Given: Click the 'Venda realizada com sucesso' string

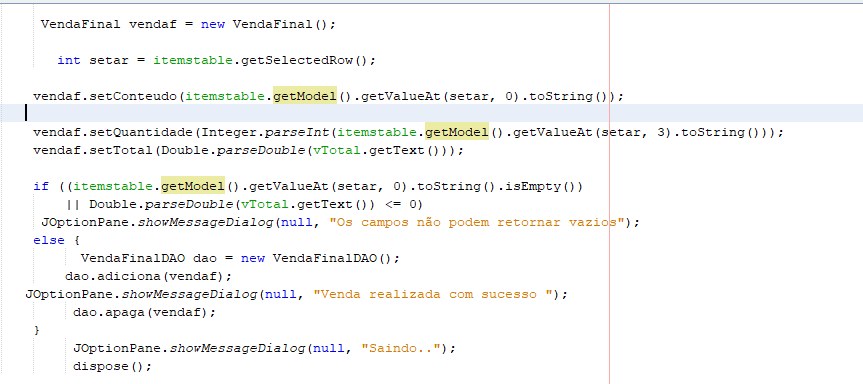Looking at the screenshot, I should point(433,294).
